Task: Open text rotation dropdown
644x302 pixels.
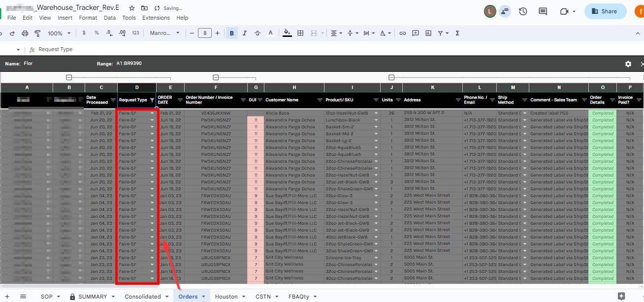Action: (386, 33)
